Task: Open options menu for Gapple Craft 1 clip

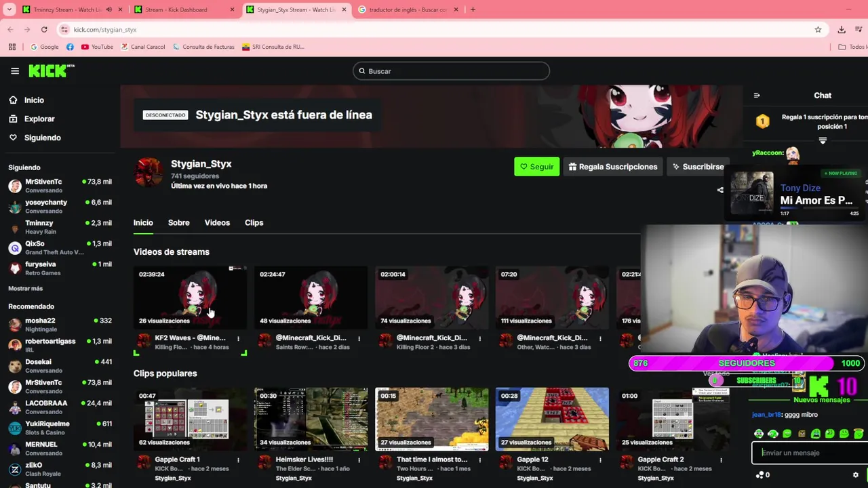Action: 238,460
